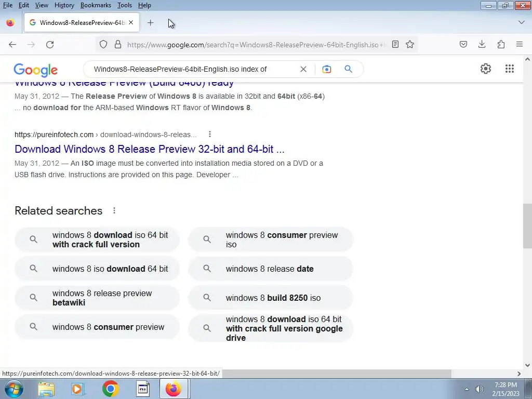This screenshot has height=399, width=532.
Task: Open the taskbar clock showing 7:28 PM
Action: point(506,389)
